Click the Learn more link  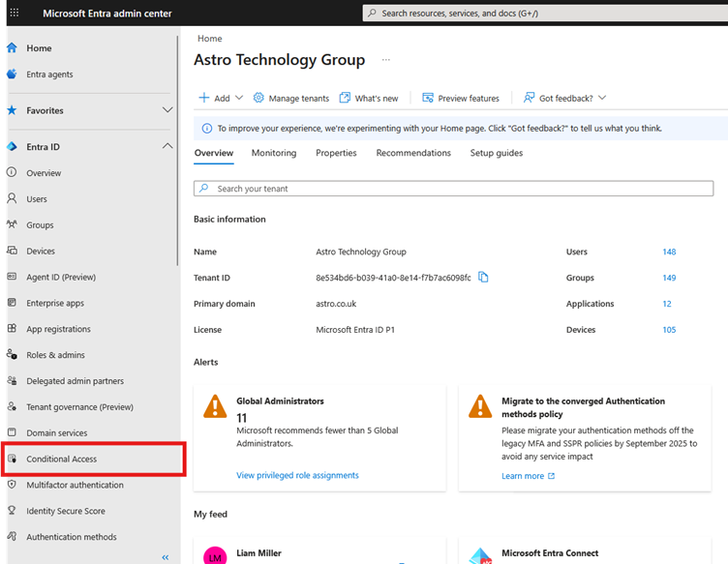tap(528, 476)
